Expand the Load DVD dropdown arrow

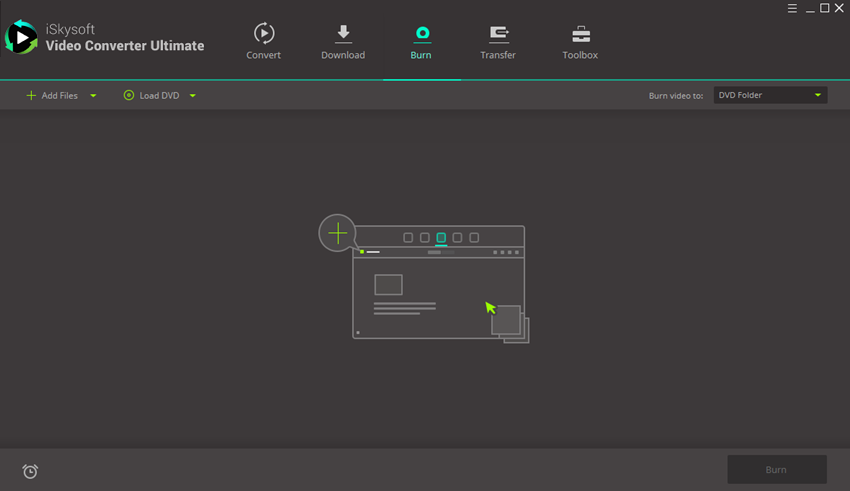click(192, 96)
